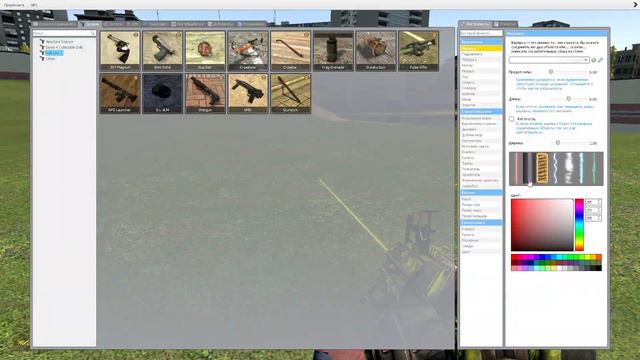
Task: Click the tool filter input field
Action: click(x=481, y=33)
